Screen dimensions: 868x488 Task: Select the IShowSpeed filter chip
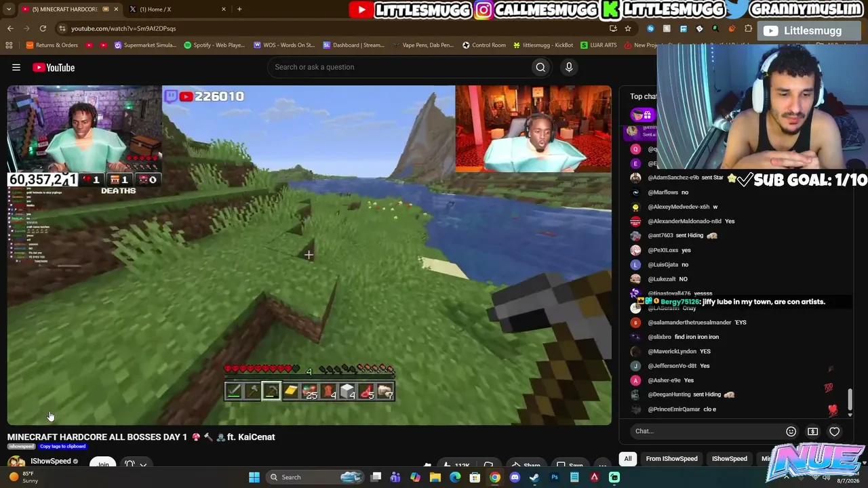730,459
